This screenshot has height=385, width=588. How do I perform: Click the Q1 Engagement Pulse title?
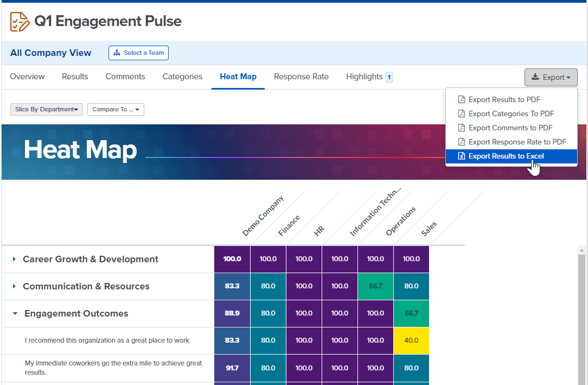tap(108, 21)
